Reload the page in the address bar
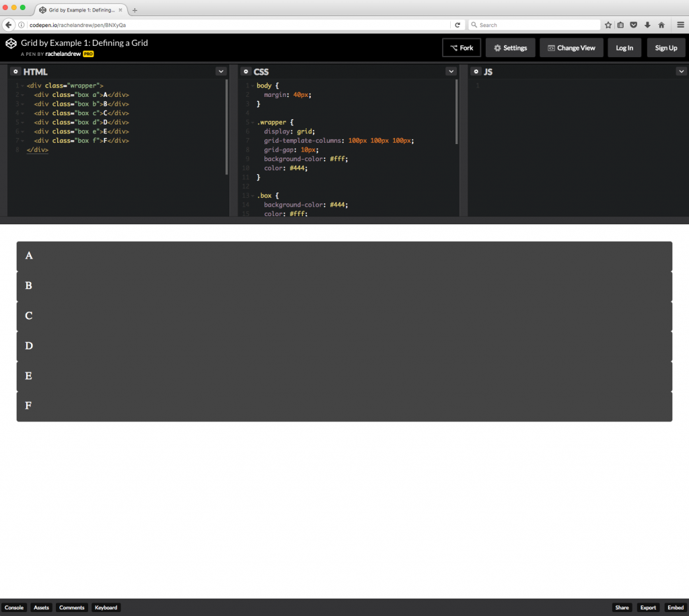This screenshot has height=616, width=689. (458, 25)
